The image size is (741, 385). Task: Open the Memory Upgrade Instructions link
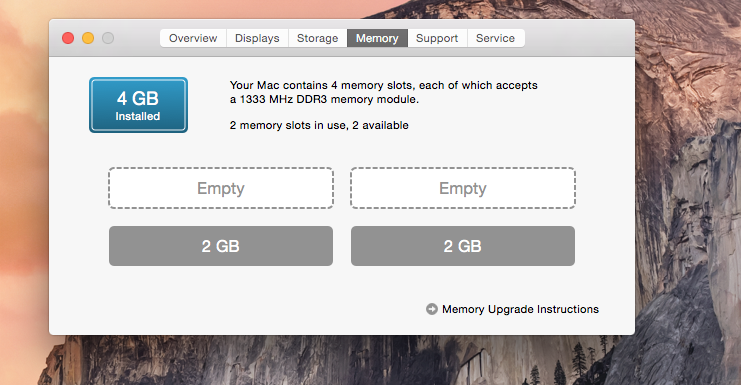coord(520,309)
